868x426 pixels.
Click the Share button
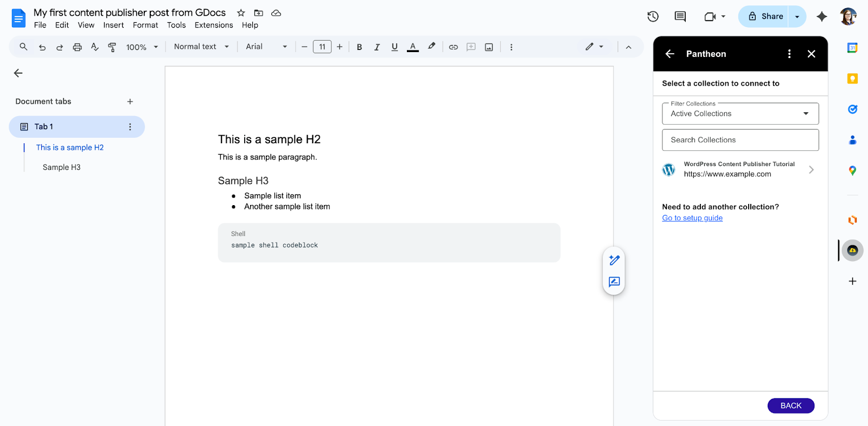[x=764, y=17]
